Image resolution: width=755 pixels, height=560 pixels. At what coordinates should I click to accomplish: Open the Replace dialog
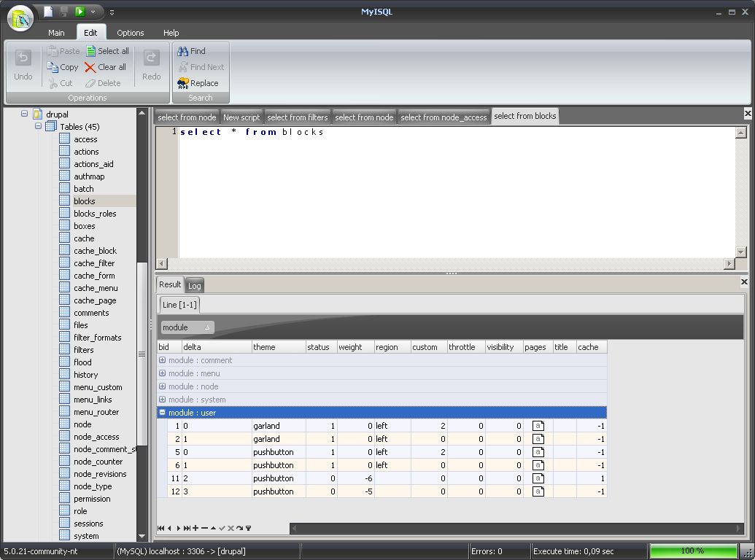pos(198,83)
